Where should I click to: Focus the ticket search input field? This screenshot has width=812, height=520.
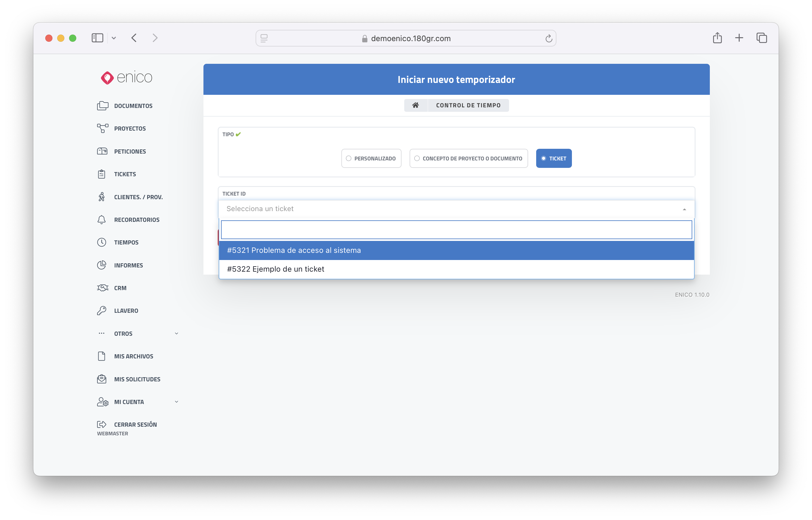point(456,230)
